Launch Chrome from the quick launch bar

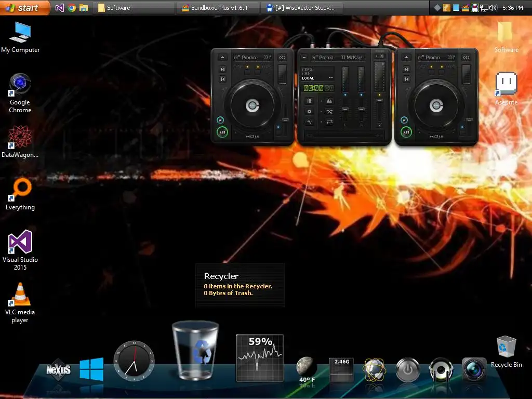[72, 7]
